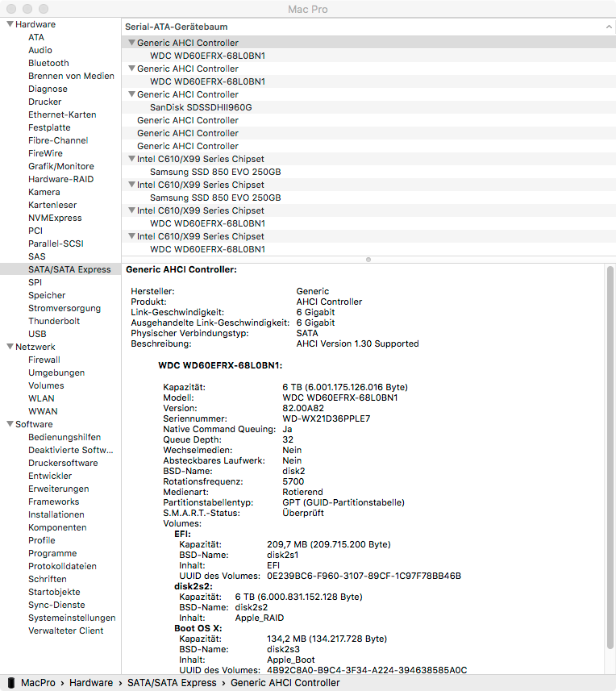Select WWAN in sidebar
Viewport: 616px width, 691px height.
click(x=43, y=411)
